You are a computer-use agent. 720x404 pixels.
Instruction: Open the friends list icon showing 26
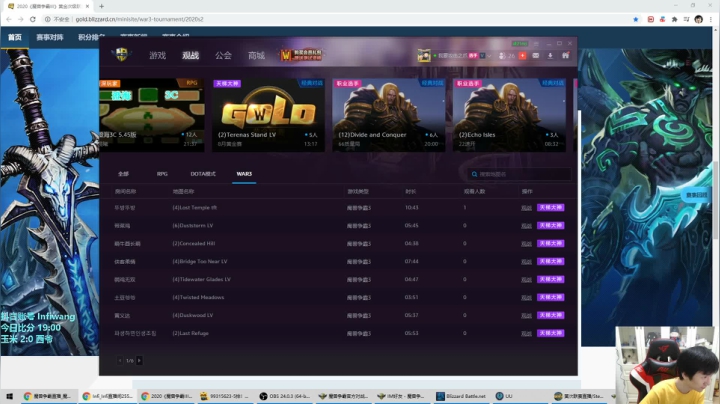[x=507, y=56]
